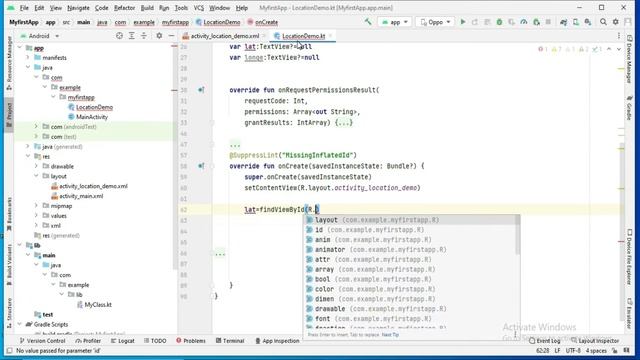Open the VCS menu
This screenshot has height=360, width=640.
click(x=199, y=8)
